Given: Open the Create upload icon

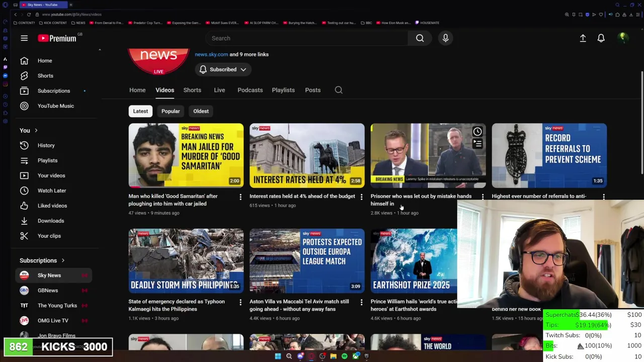Looking at the screenshot, I should click(583, 38).
